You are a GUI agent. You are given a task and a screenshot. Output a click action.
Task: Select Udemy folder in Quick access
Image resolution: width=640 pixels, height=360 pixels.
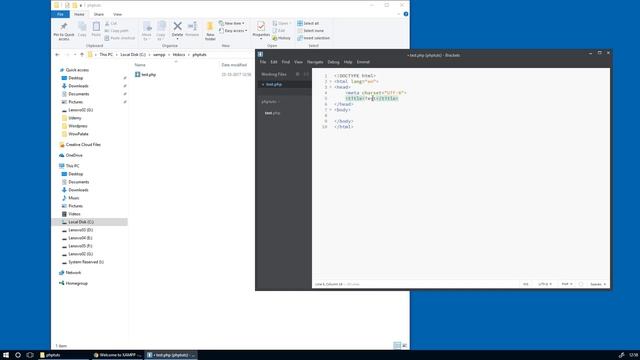75,118
